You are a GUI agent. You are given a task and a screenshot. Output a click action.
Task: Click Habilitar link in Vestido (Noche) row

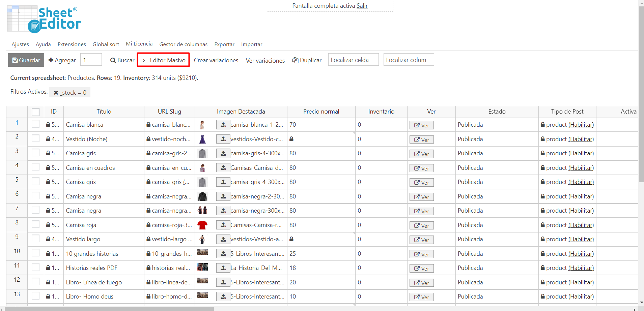point(581,139)
